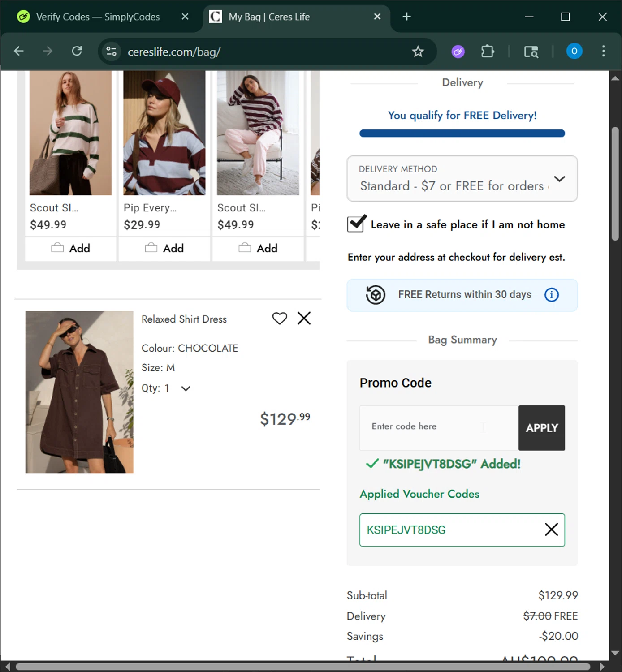Image resolution: width=622 pixels, height=672 pixels.
Task: Click scroll down arrow on vertical scrollbar
Action: point(615,653)
